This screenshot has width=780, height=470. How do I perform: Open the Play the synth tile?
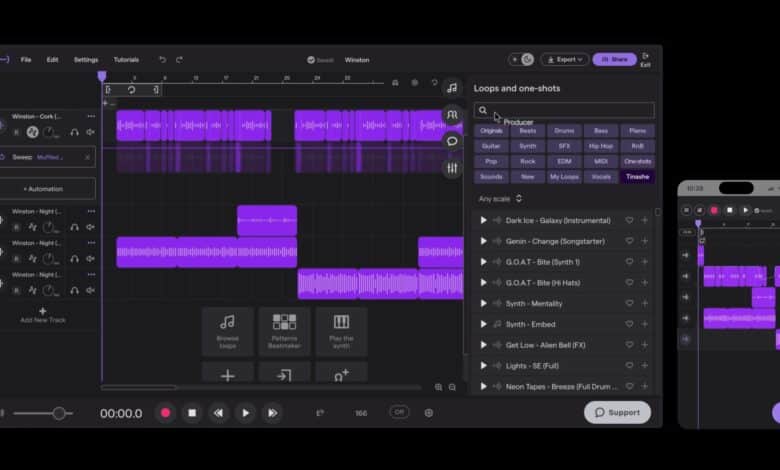341,331
